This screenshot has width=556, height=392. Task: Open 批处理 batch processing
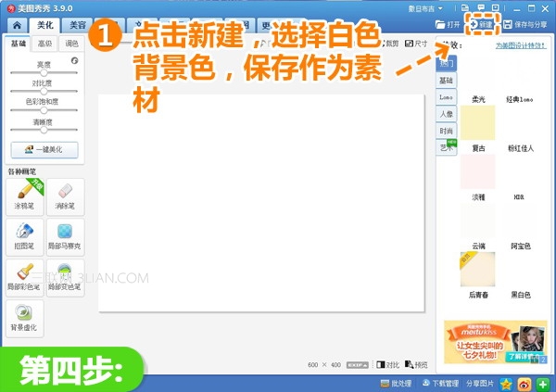point(396,384)
